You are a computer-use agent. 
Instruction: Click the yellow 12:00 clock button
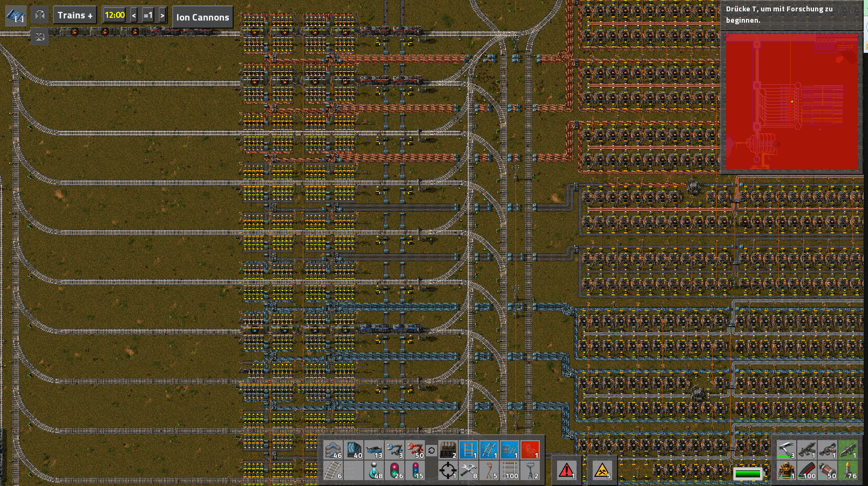click(x=114, y=15)
